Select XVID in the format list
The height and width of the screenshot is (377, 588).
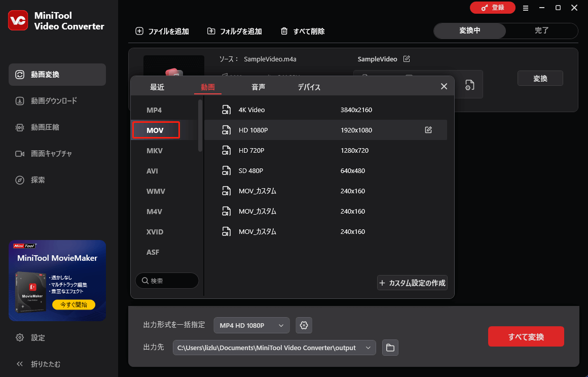[x=155, y=232]
